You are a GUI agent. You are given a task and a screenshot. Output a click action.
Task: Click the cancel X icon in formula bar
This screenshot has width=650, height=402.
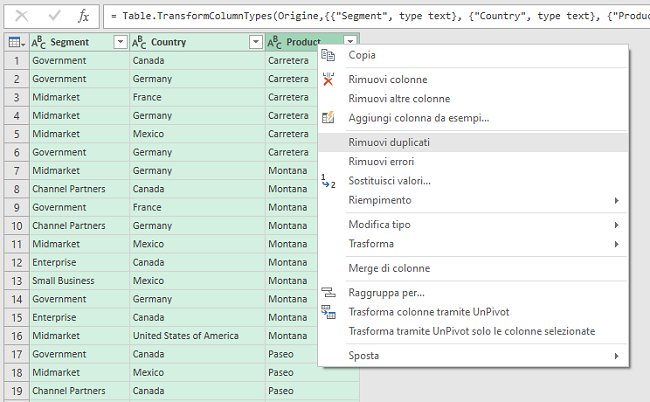tap(22, 16)
